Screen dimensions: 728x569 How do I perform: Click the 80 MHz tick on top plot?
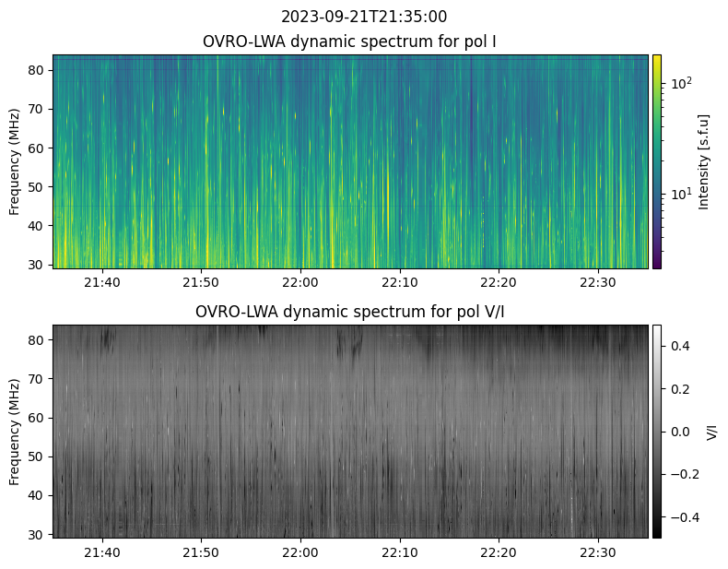[x=38, y=70]
